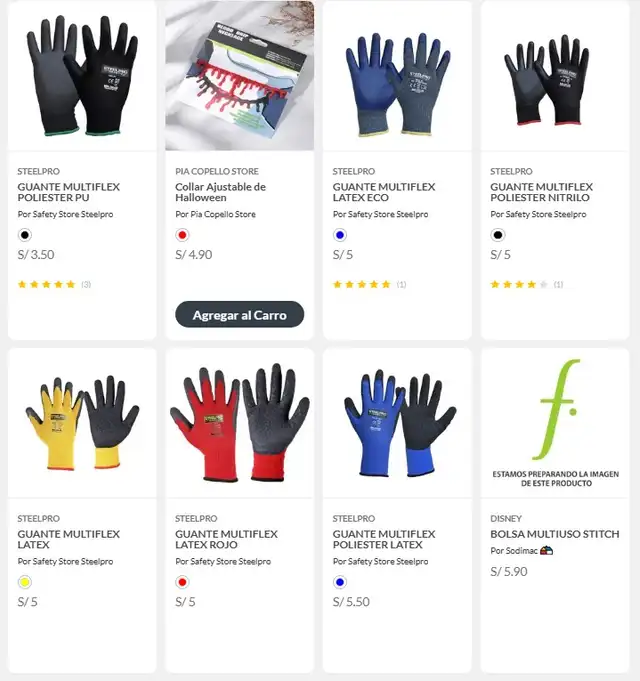Choose red color swatch for Halloween collar
This screenshot has height=681, width=640.
click(x=182, y=235)
